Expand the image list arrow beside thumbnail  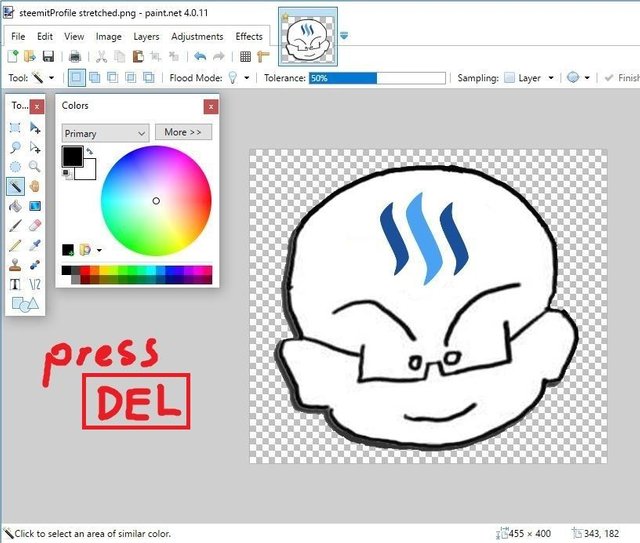tap(344, 36)
